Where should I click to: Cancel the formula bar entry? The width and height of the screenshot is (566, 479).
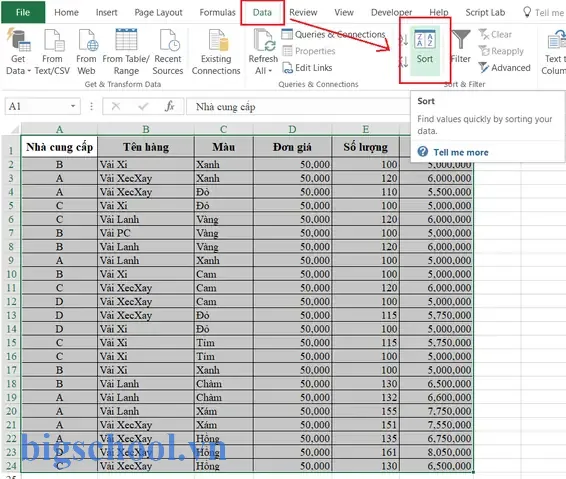pyautogui.click(x=116, y=106)
